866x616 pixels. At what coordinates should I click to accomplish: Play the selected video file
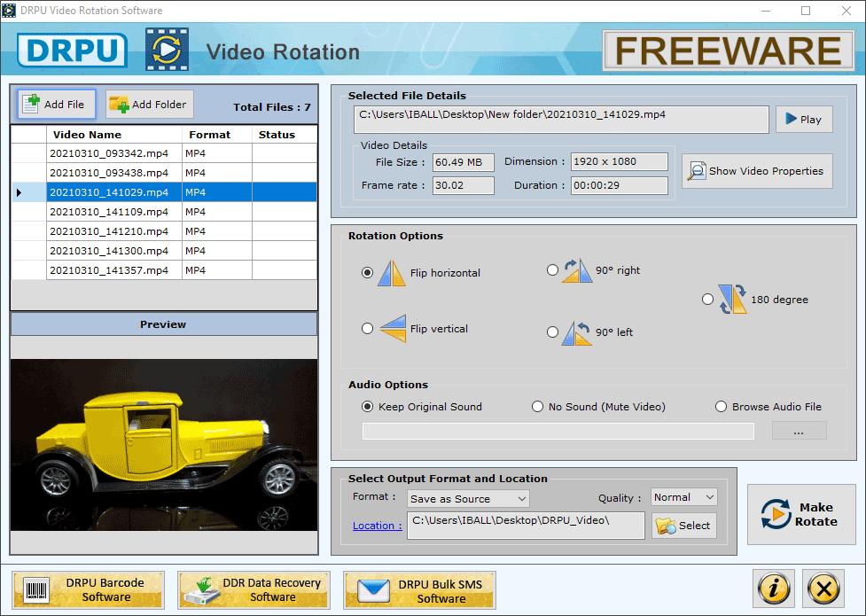[x=804, y=120]
